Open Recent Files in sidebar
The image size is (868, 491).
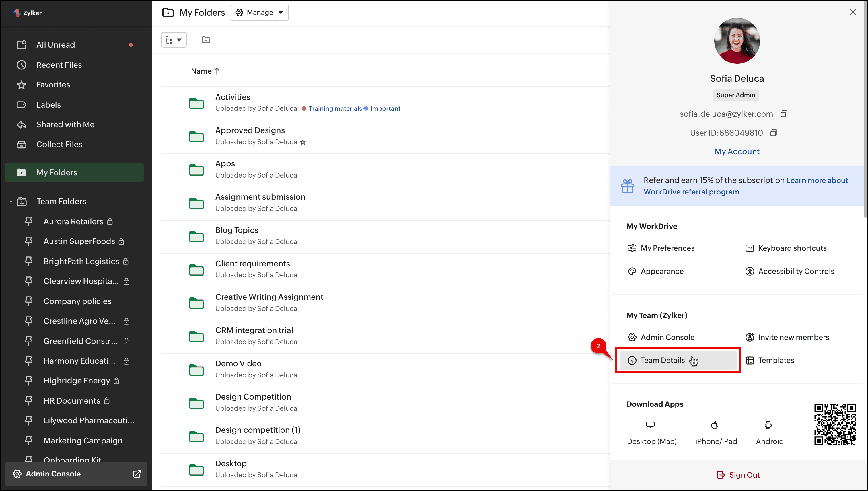pyautogui.click(x=59, y=65)
